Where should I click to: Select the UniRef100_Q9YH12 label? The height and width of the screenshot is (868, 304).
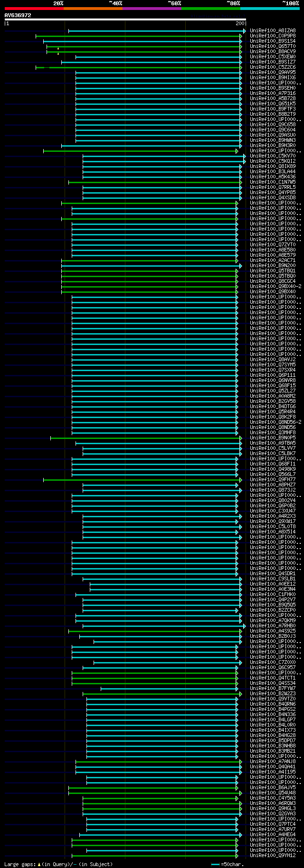point(273,856)
